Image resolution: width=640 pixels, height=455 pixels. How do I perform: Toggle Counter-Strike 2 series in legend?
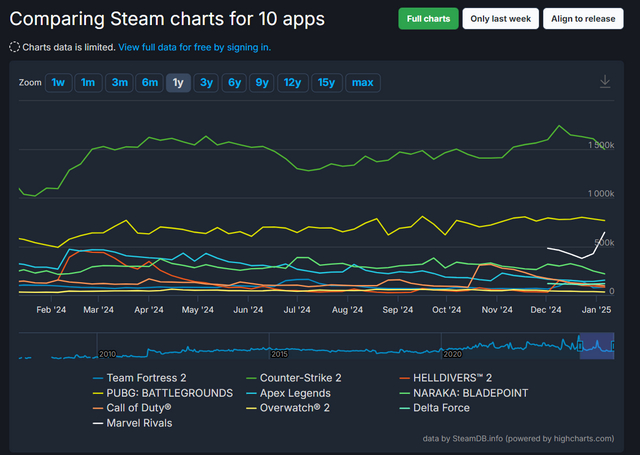[x=294, y=378]
